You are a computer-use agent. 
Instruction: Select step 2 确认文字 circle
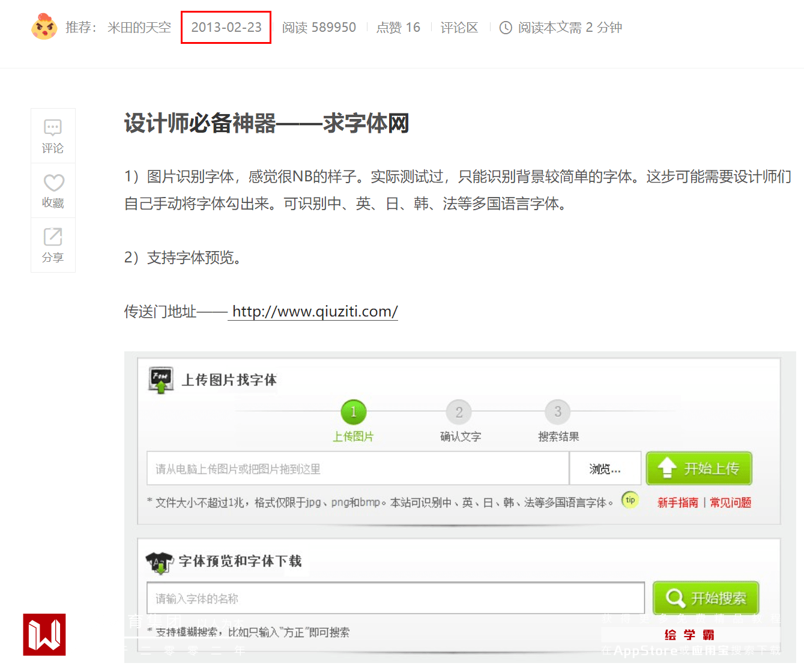click(x=459, y=412)
